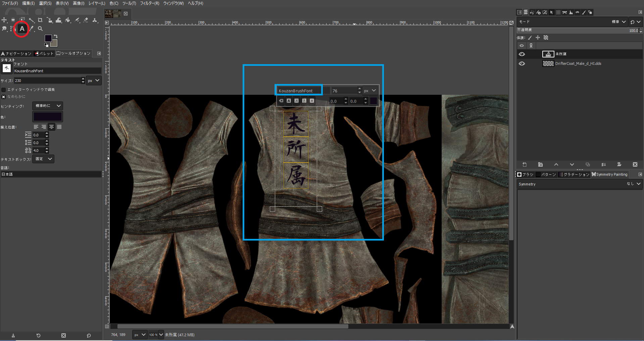The height and width of the screenshot is (341, 644).
Task: Toggle lock position and size protection
Action: [x=538, y=38]
